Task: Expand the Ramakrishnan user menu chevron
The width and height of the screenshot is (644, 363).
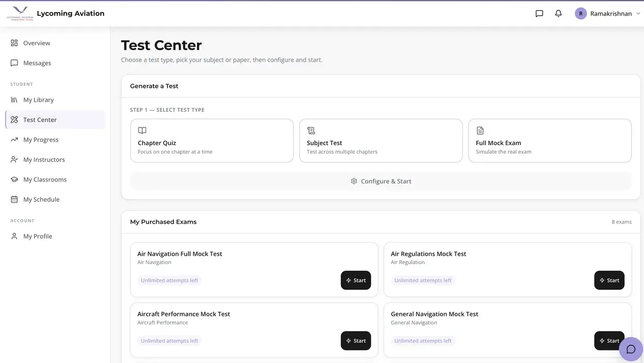Action: (638, 14)
